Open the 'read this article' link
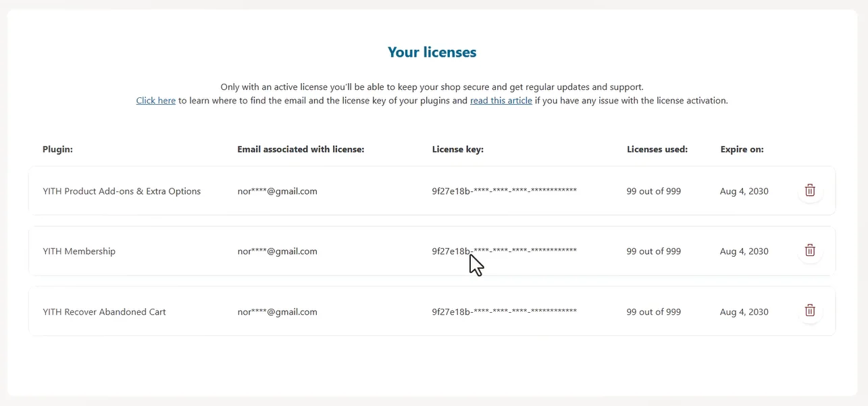 pos(501,101)
